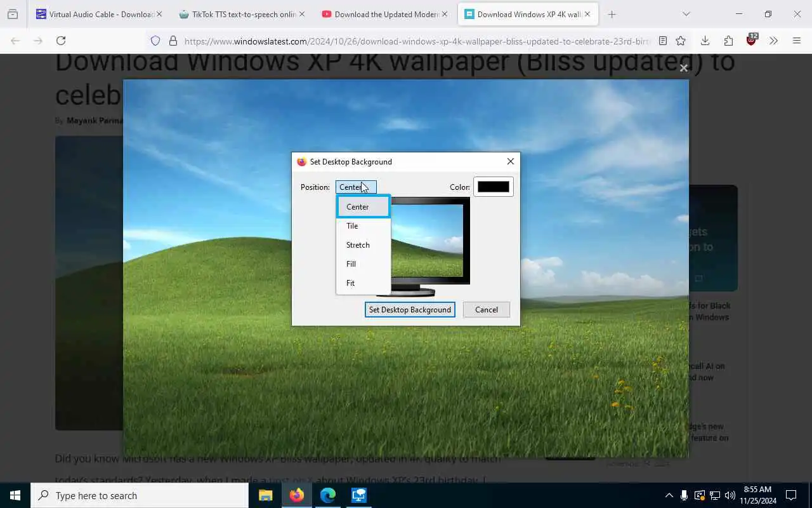Show more tools overflow chevron
Screen dimensions: 812x508
point(773,41)
